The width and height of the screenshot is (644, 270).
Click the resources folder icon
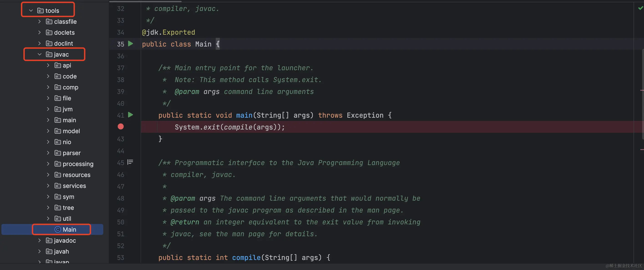tap(58, 175)
